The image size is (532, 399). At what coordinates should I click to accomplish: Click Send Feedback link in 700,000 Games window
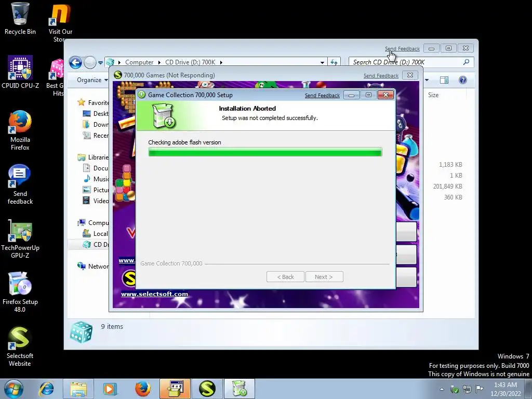coord(381,76)
